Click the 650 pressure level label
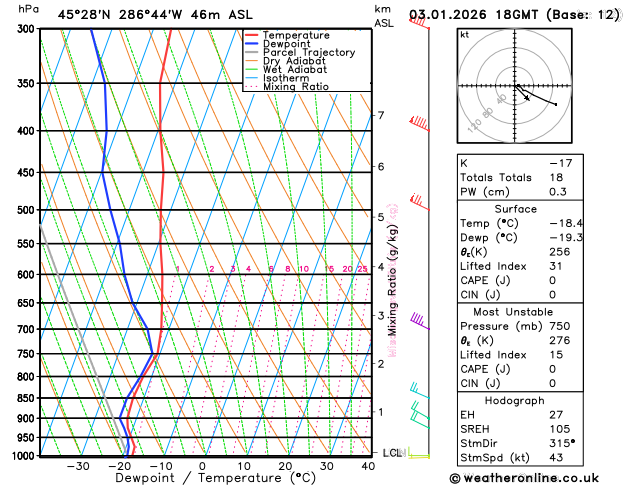Viewport: 629px width, 486px height. (x=28, y=303)
